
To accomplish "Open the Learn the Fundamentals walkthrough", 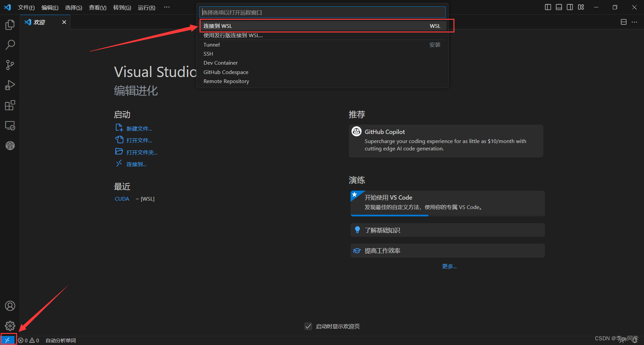I will 447,230.
